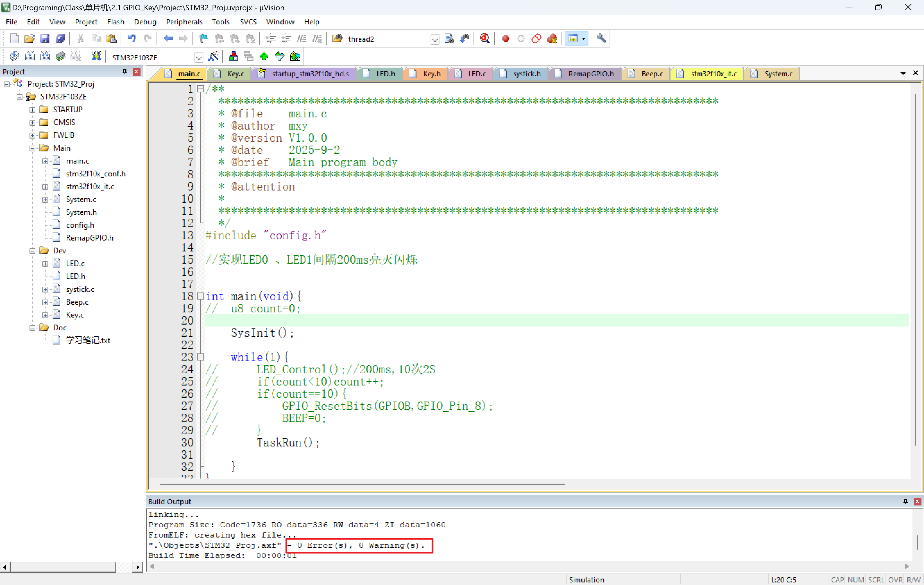Collapse the Main group
924x585 pixels.
pos(32,148)
